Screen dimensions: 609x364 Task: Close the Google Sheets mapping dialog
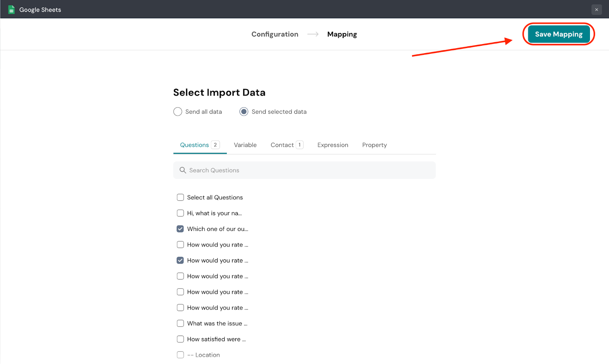click(x=596, y=10)
